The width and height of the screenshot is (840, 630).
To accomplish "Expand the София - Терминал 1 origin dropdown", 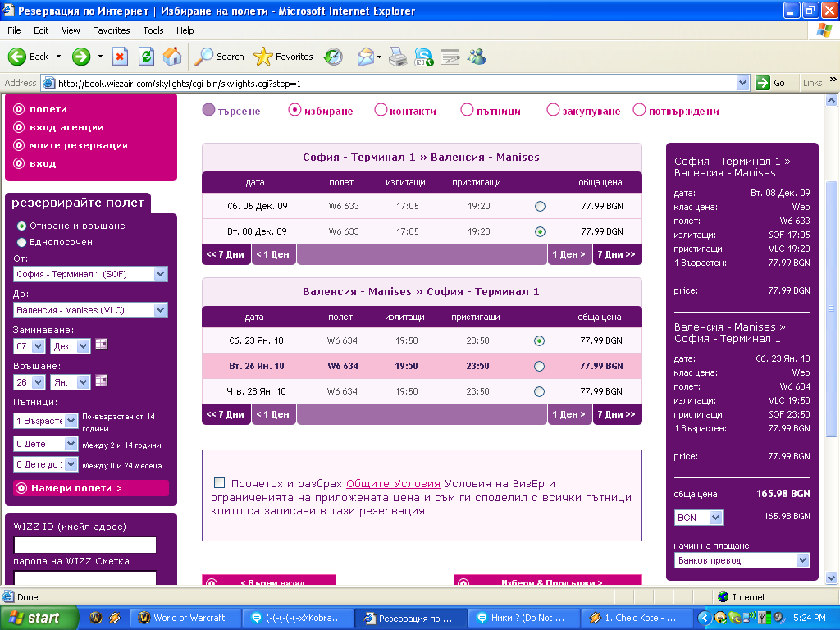I will [160, 274].
